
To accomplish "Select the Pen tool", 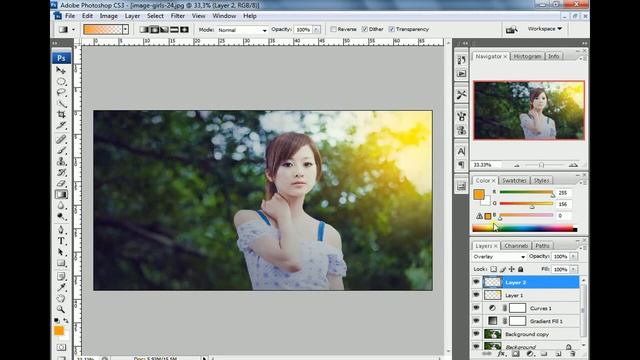I will coord(61,230).
